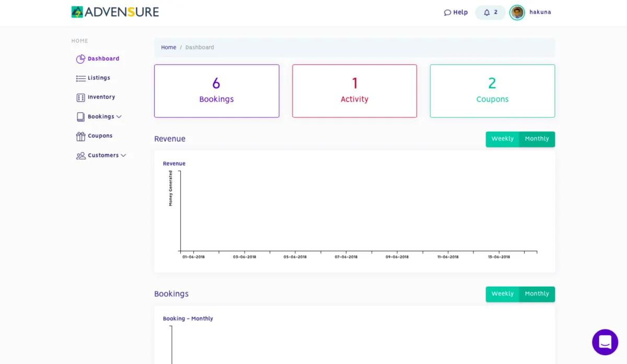Click the Inventory grid icon
Screen dimensions: 627x364
click(x=80, y=98)
